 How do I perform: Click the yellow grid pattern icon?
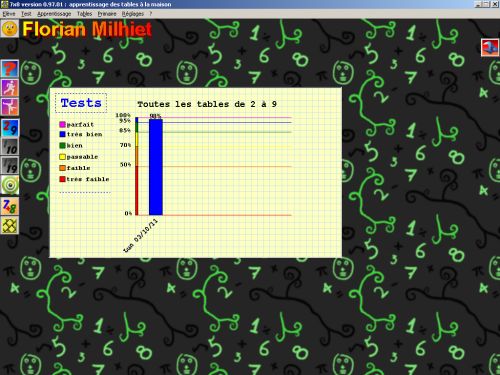pyautogui.click(x=10, y=225)
